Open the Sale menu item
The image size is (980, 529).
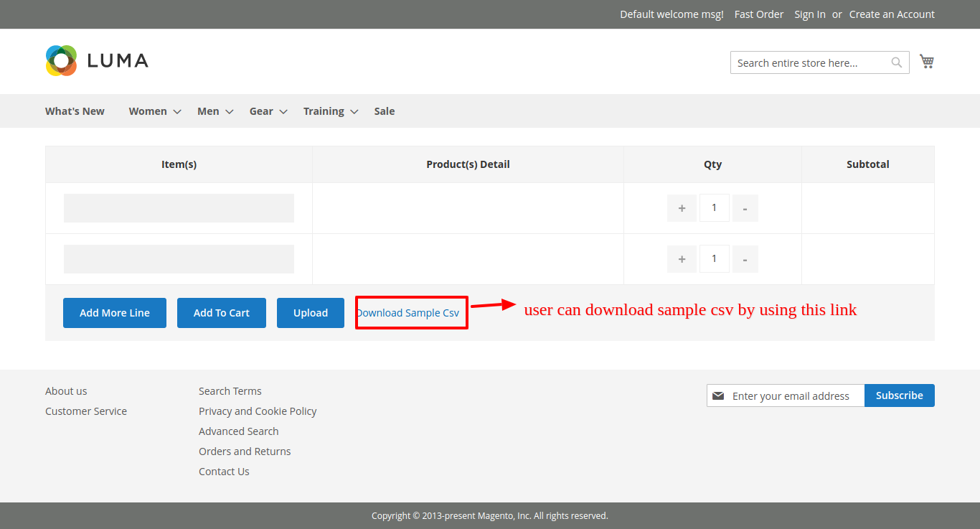pyautogui.click(x=385, y=111)
